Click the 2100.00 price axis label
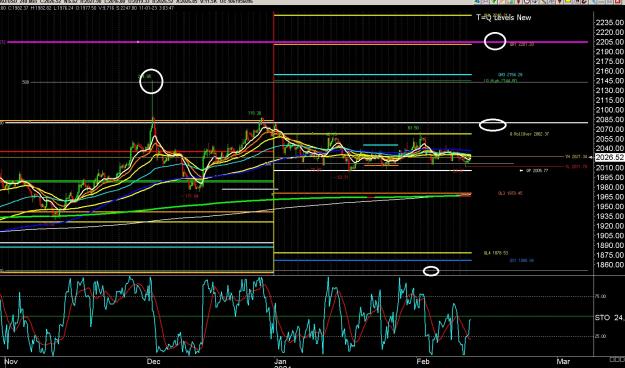 610,110
